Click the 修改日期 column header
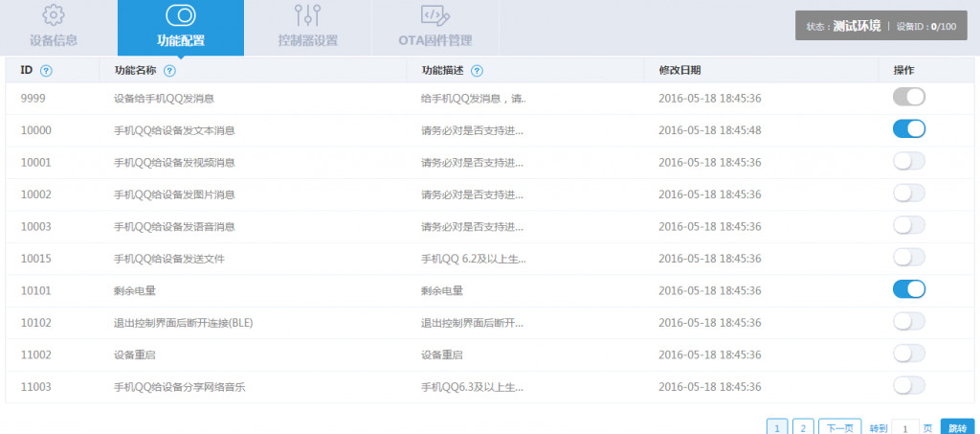This screenshot has height=434, width=980. (x=679, y=70)
